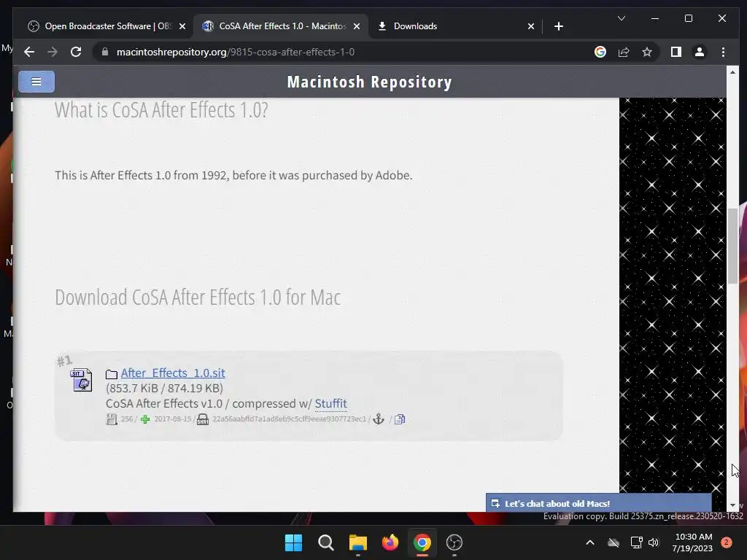This screenshot has width=747, height=560.
Task: Open the Chrome profile avatar menu
Action: tap(700, 52)
